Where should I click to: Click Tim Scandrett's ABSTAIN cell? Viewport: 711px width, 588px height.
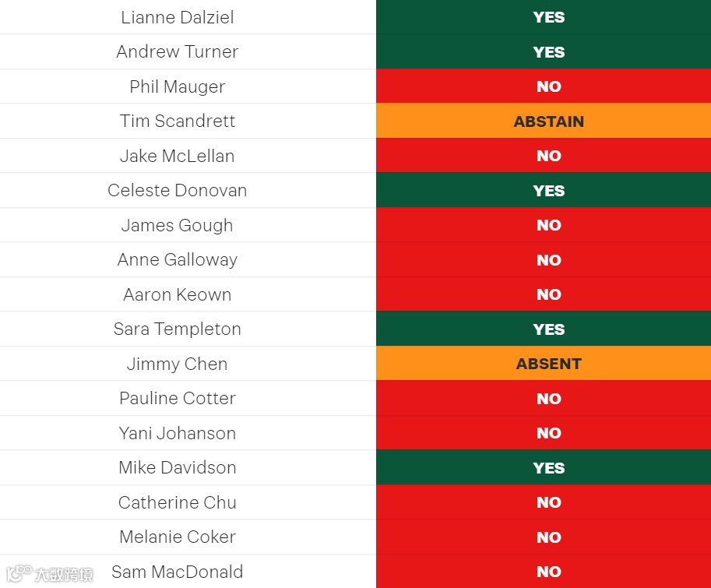(x=544, y=121)
